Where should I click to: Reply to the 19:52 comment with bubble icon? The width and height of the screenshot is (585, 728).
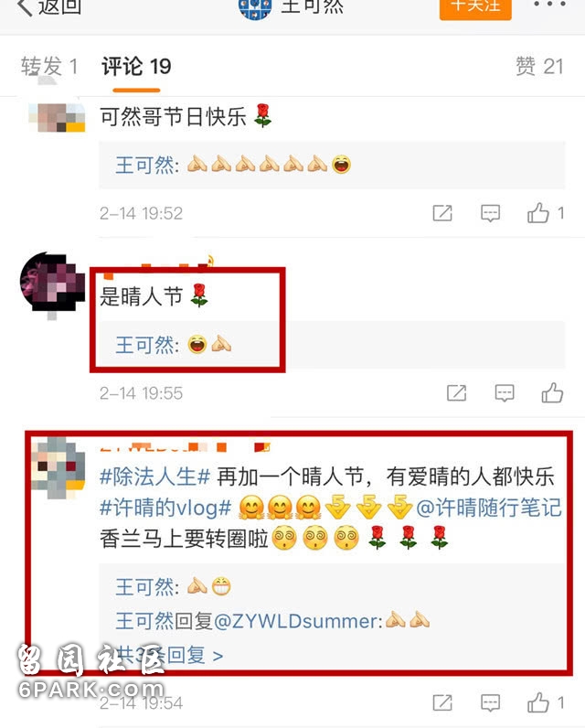490,213
